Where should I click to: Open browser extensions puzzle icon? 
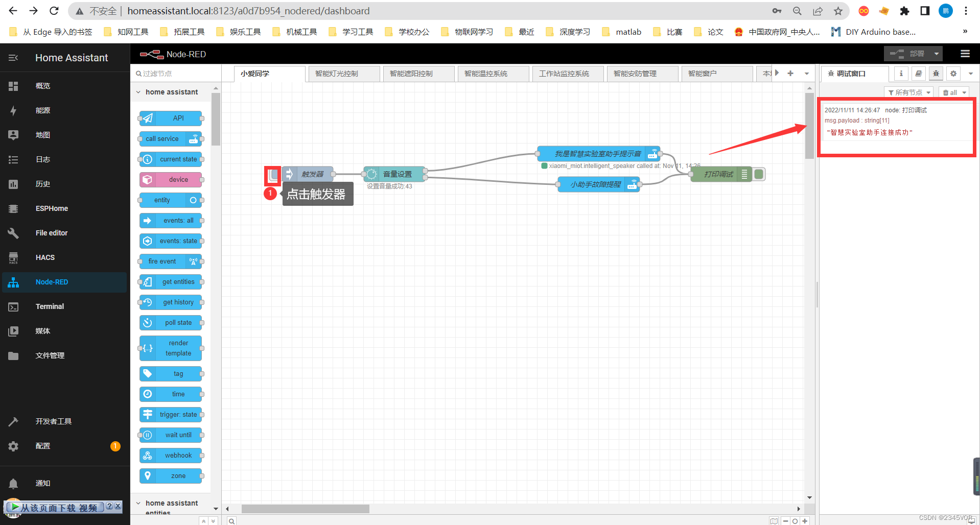pos(904,11)
